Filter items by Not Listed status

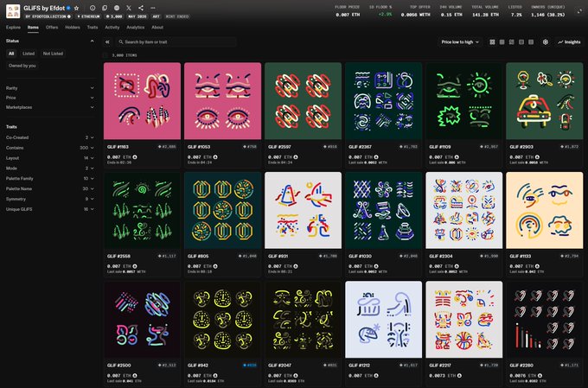(53, 54)
